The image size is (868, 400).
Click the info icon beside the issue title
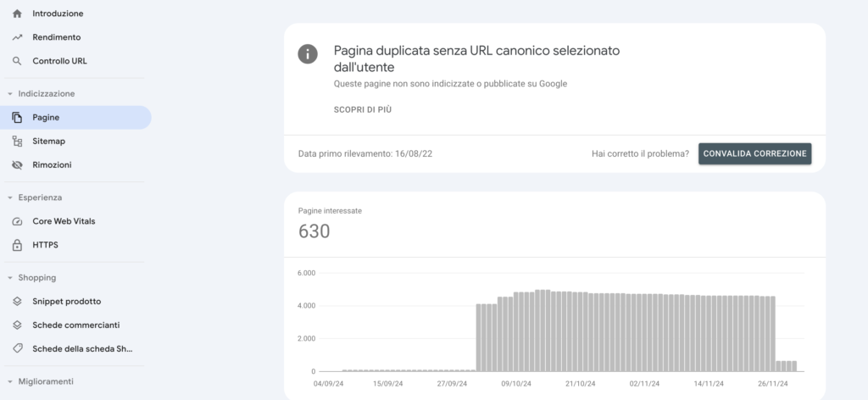(x=308, y=54)
